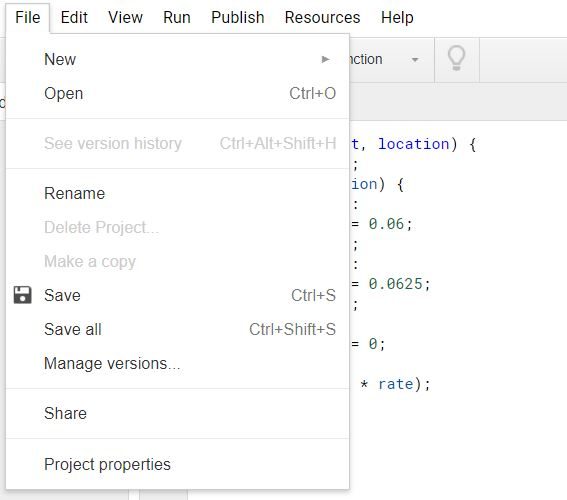This screenshot has width=567, height=500.
Task: Click the floppy disk Save icon
Action: [x=23, y=295]
